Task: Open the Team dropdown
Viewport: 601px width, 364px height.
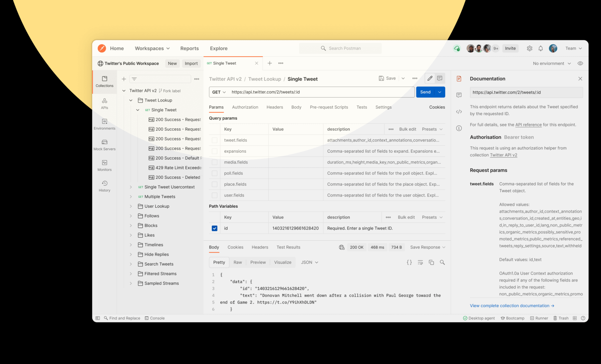Action: [x=574, y=48]
